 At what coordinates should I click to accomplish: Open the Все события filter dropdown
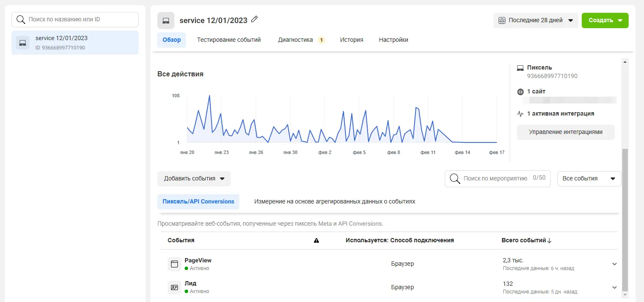[x=589, y=179]
